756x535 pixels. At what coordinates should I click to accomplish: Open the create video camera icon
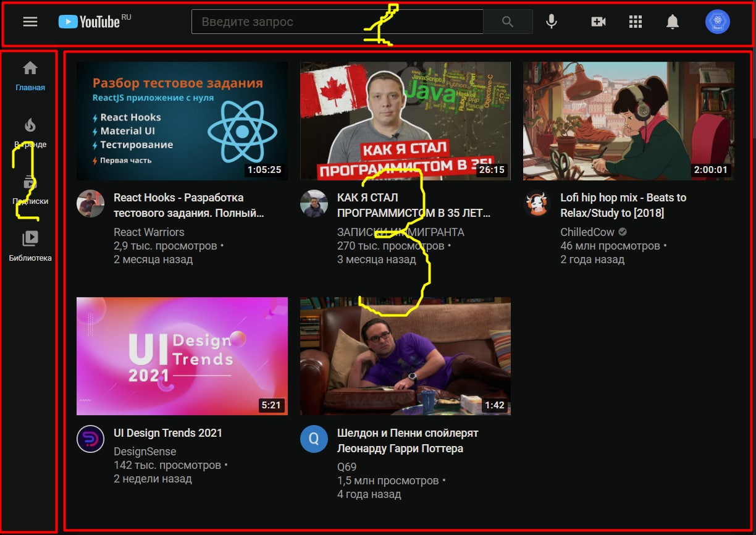tap(598, 22)
